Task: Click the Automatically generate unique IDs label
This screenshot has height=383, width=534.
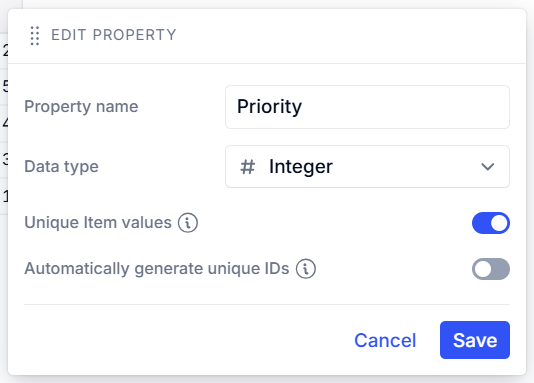Action: [x=157, y=269]
